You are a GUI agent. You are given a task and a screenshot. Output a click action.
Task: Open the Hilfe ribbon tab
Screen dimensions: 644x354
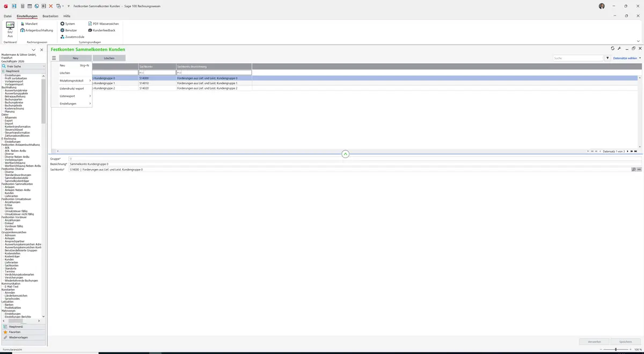point(67,16)
